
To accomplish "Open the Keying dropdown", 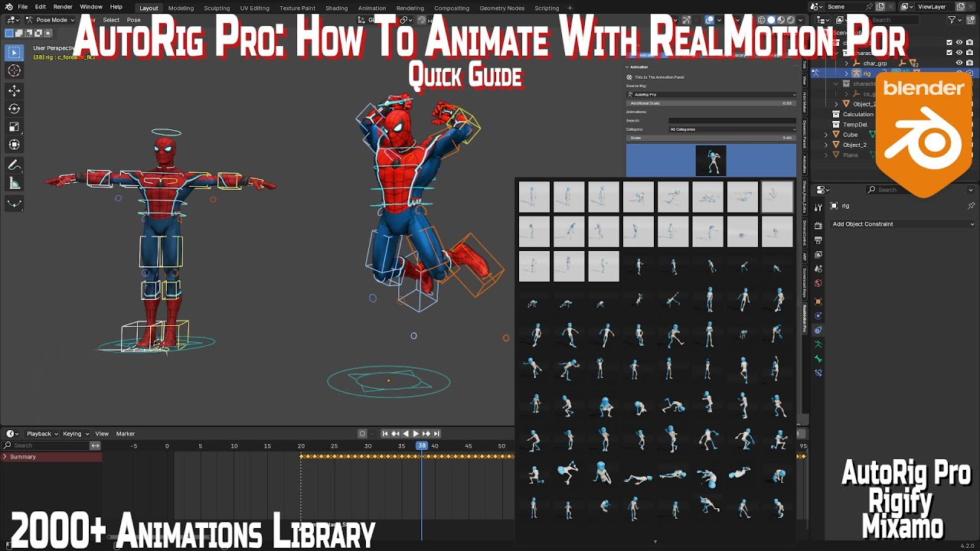I will point(75,434).
